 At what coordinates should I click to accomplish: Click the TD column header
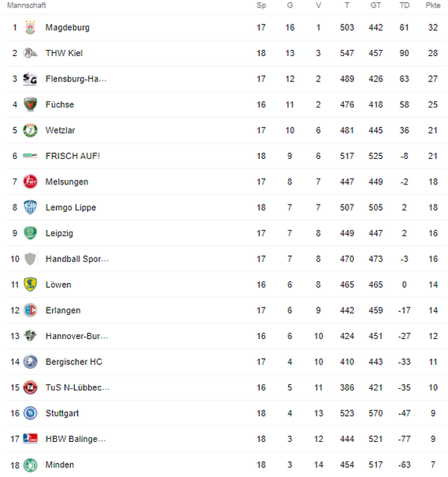[x=404, y=5]
